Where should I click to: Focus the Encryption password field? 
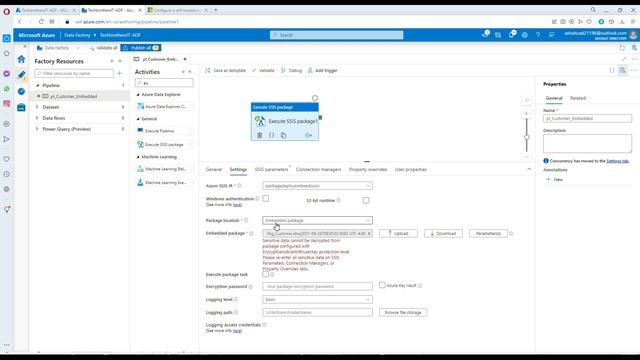coord(317,287)
